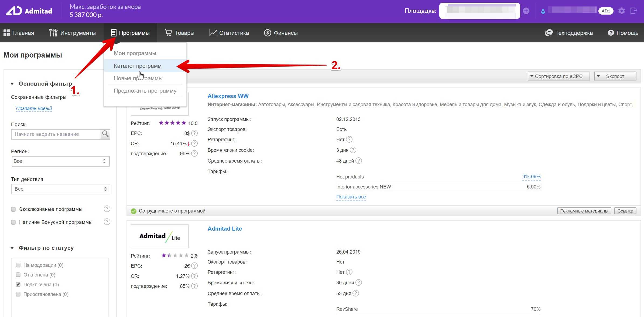The height and width of the screenshot is (317, 644).
Task: Show confirmation help for Admitad Lite
Action: click(194, 286)
